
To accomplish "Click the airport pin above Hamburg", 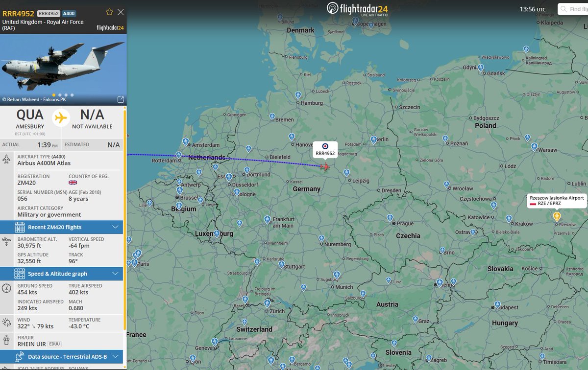I will [x=298, y=94].
